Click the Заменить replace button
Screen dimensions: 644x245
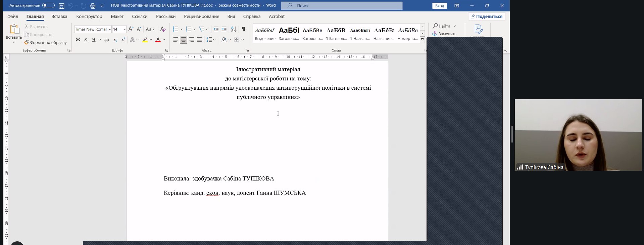444,34
